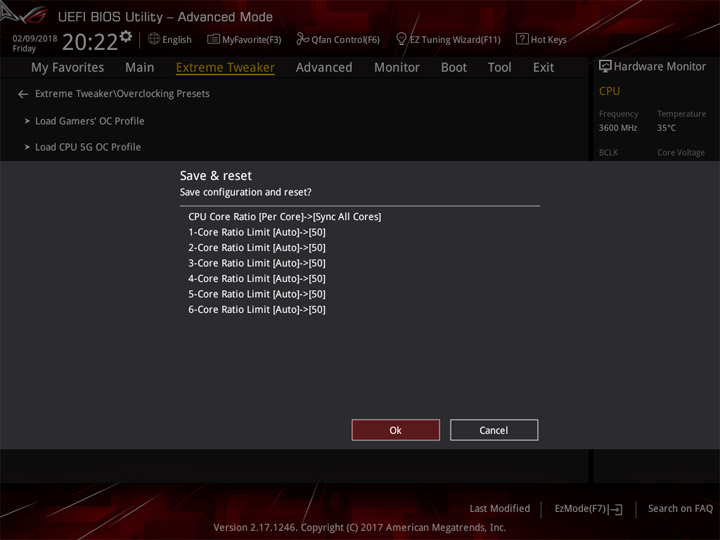720x540 pixels.
Task: Switch to EzMode(F7)
Action: coord(581,508)
